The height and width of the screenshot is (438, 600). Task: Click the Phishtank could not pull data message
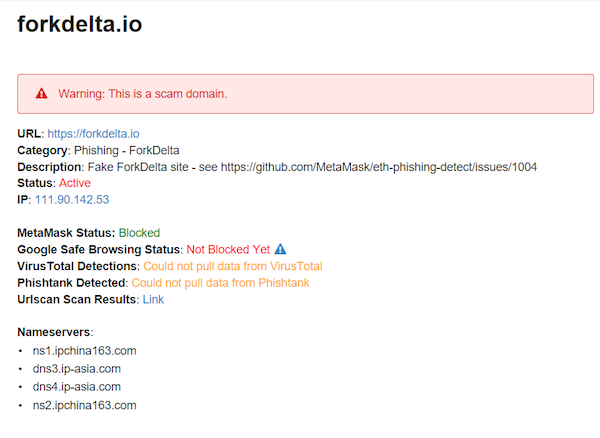click(x=220, y=283)
